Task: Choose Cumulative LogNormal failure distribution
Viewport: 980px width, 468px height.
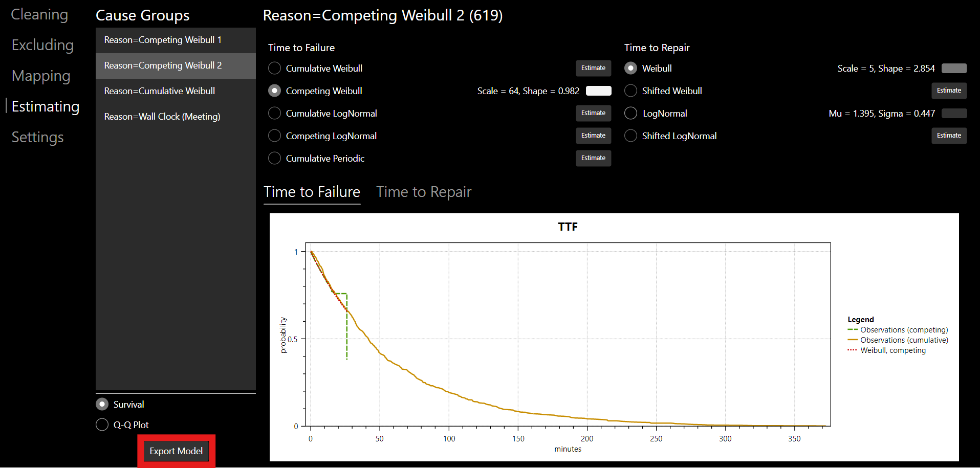Action: 275,113
